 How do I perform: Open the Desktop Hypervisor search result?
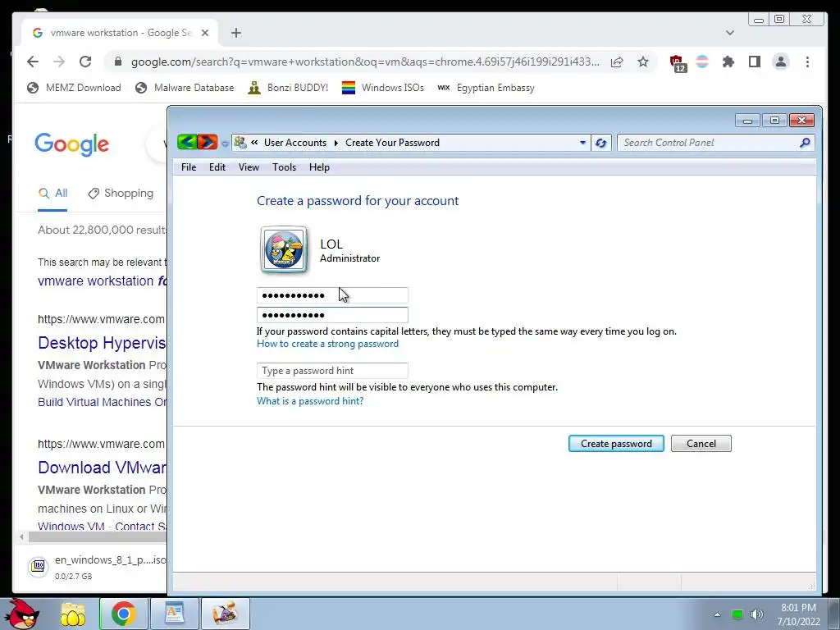[x=102, y=343]
